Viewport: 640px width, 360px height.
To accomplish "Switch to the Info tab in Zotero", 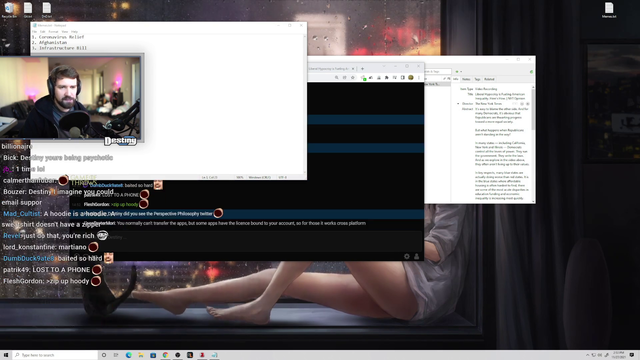I will pos(456,79).
